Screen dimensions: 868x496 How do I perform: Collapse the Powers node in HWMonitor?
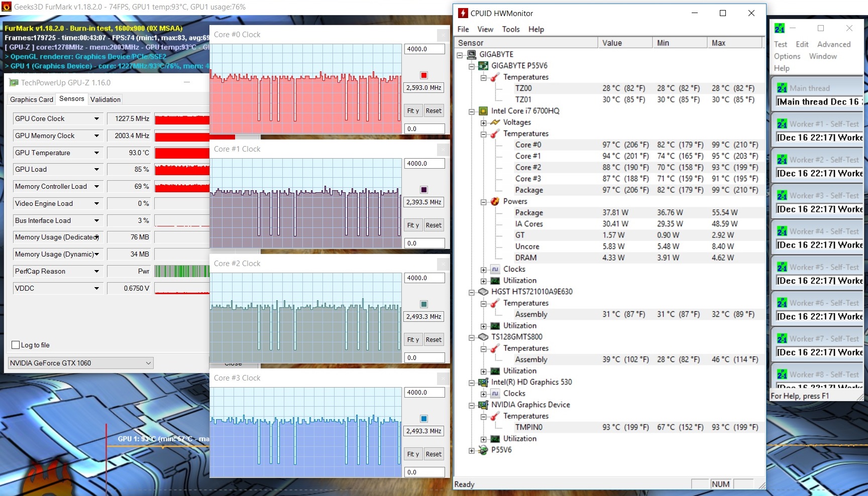[483, 202]
